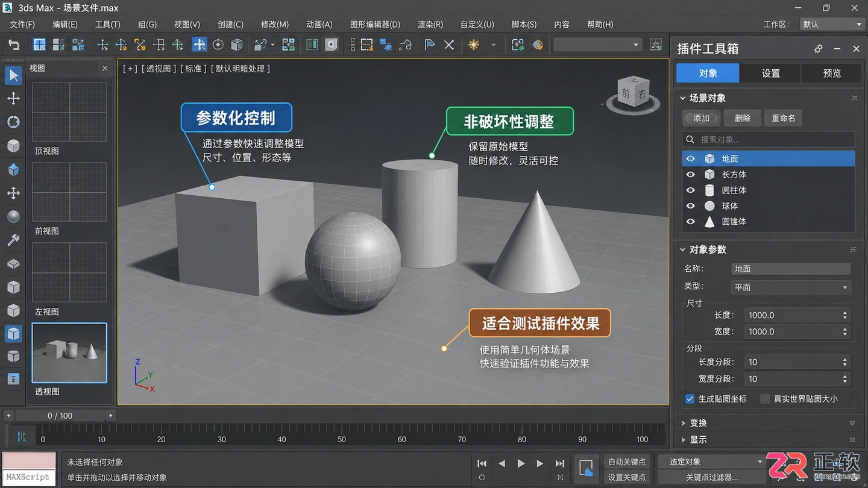The image size is (868, 488).
Task: Uncheck 生成贴图坐标 checkbox
Action: coord(690,399)
